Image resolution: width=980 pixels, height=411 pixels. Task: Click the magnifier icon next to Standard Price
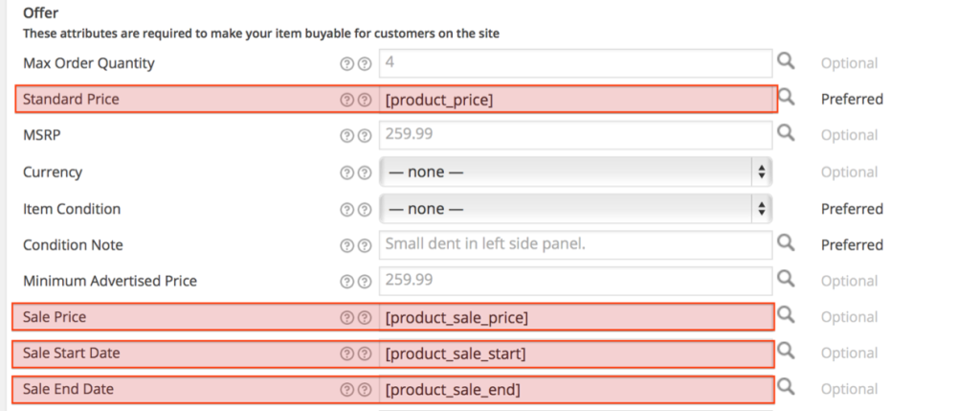786,98
